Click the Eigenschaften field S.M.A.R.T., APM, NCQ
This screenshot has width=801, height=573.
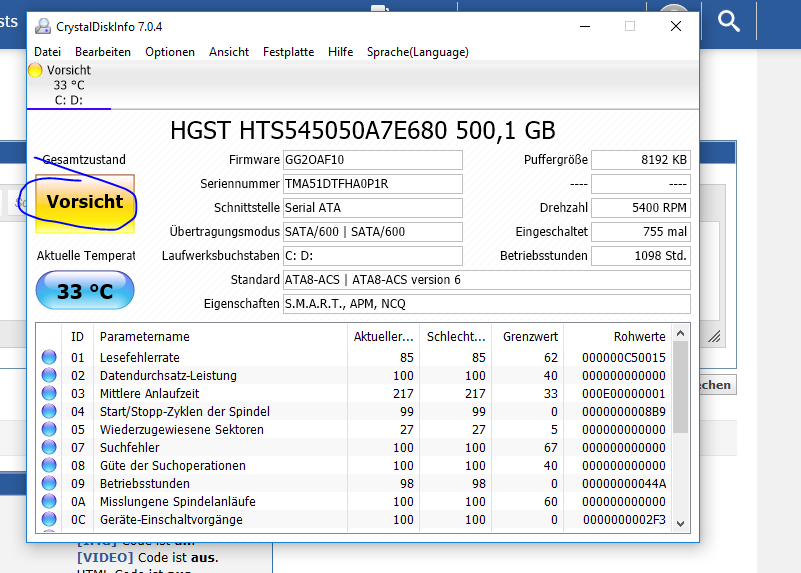coord(487,304)
